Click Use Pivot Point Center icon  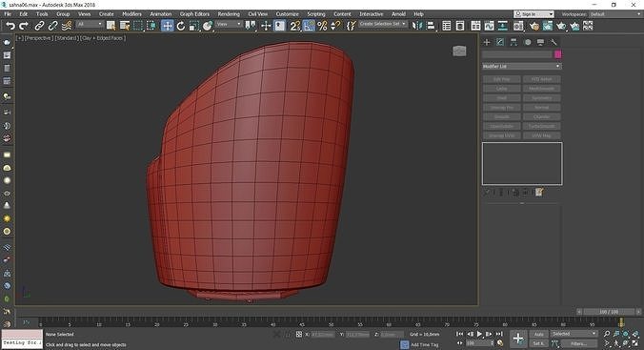pyautogui.click(x=251, y=26)
